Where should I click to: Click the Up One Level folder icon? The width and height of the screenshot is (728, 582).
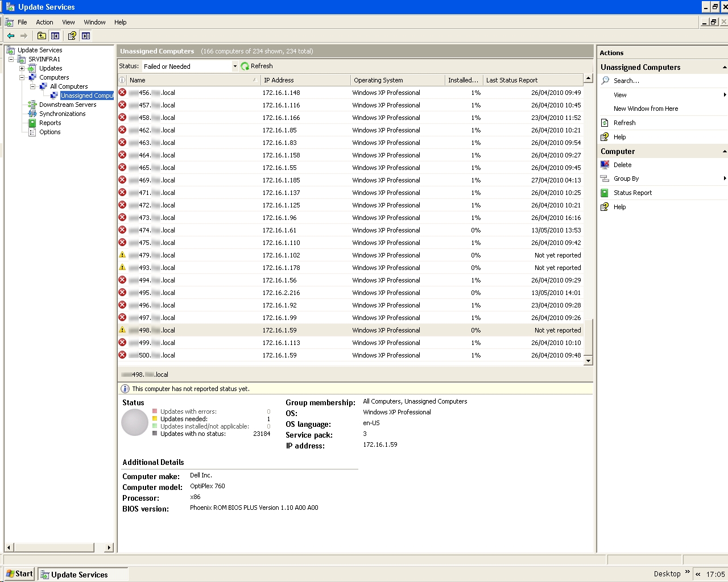(x=42, y=35)
